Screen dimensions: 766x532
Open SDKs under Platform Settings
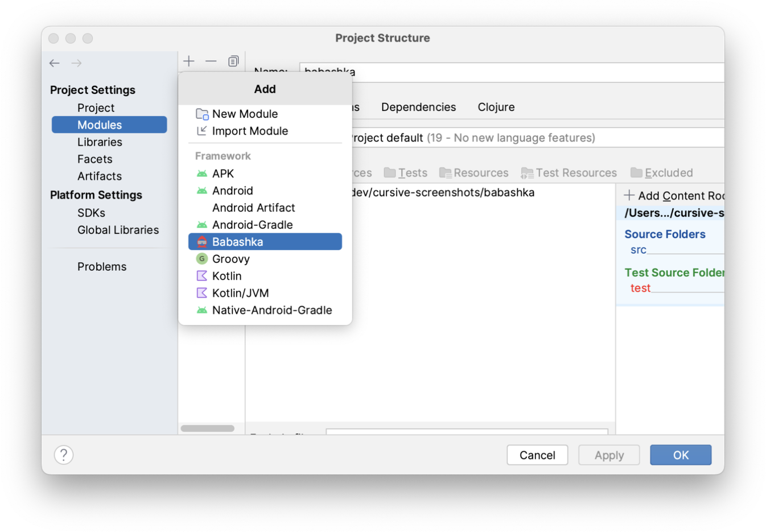point(91,212)
